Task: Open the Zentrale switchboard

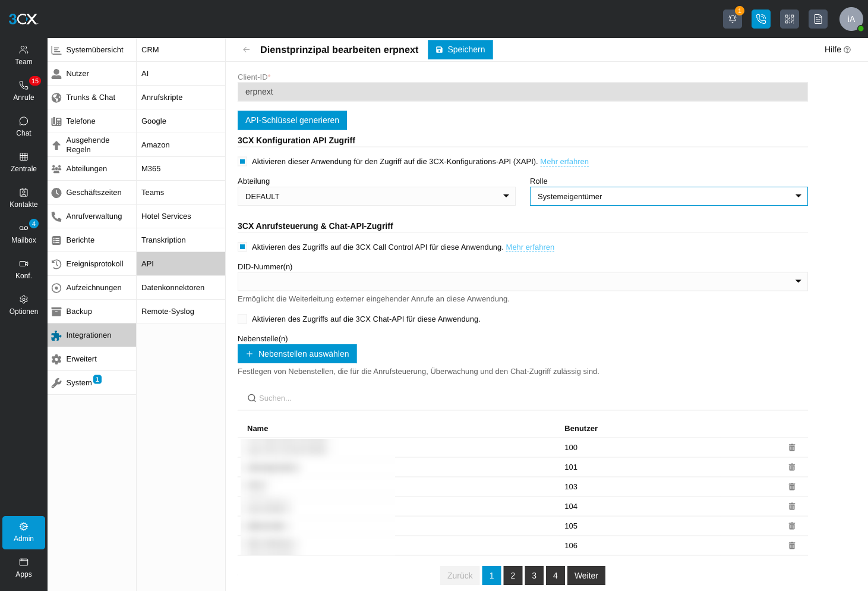Action: [x=24, y=162]
